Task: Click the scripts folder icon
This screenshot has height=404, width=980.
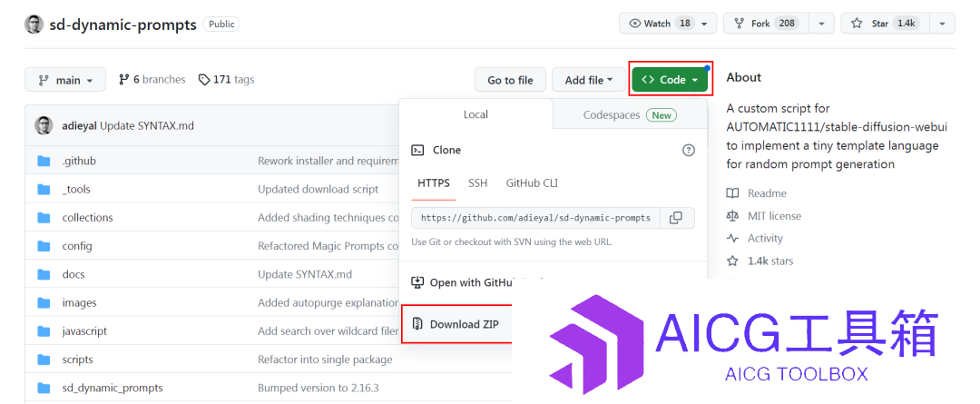Action: [44, 360]
